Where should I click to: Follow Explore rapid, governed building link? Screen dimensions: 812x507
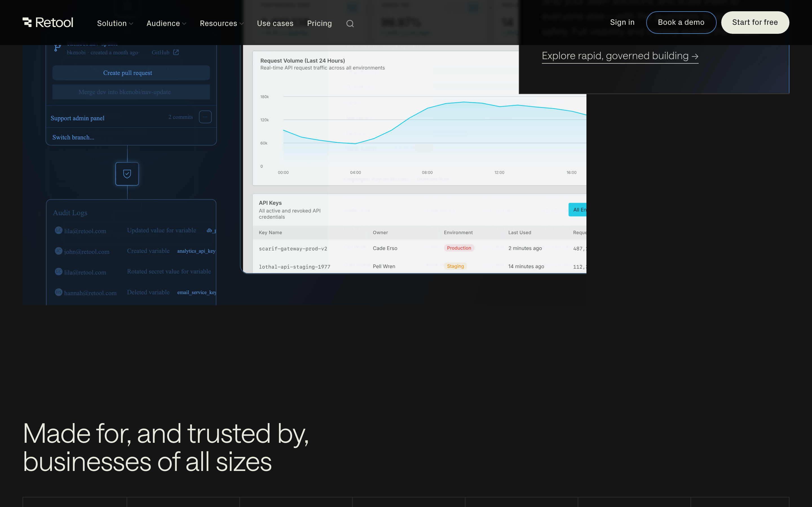(620, 56)
